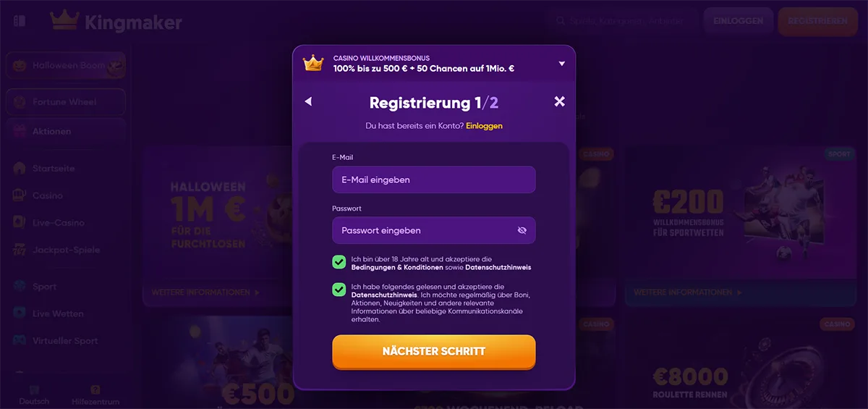Expand the Casino Willkommensbonus dropdown arrow
Viewport: 868px width, 409px height.
pyautogui.click(x=561, y=64)
